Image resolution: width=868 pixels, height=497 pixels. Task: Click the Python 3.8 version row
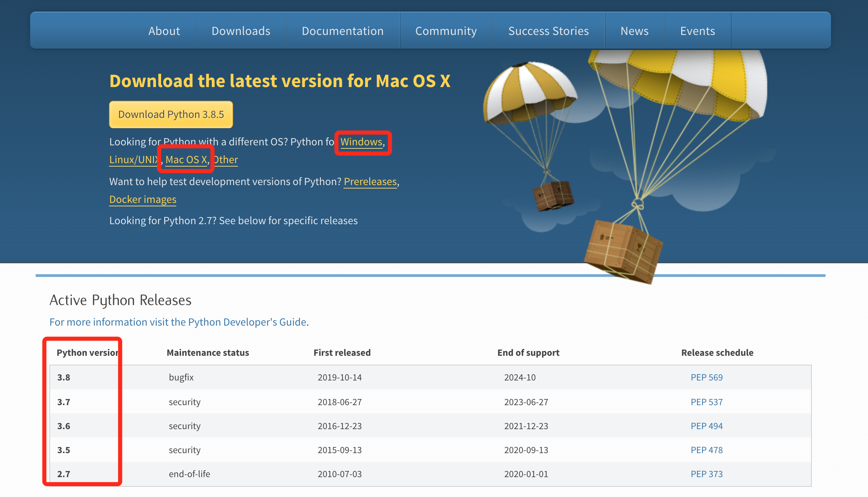(64, 377)
